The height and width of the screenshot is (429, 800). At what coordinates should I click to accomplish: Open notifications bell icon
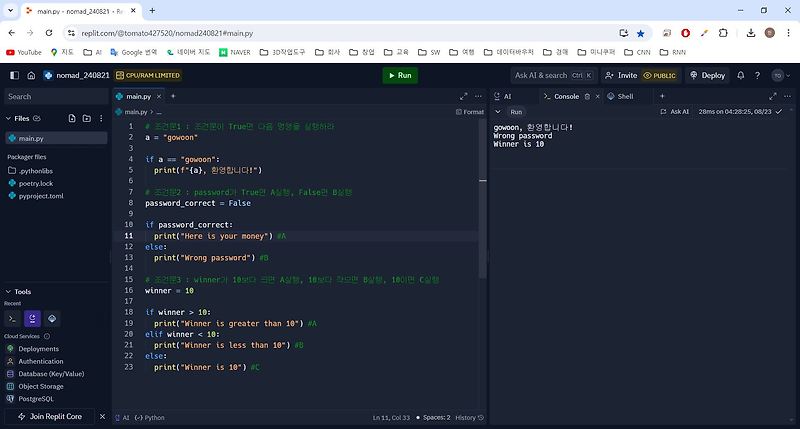click(740, 75)
